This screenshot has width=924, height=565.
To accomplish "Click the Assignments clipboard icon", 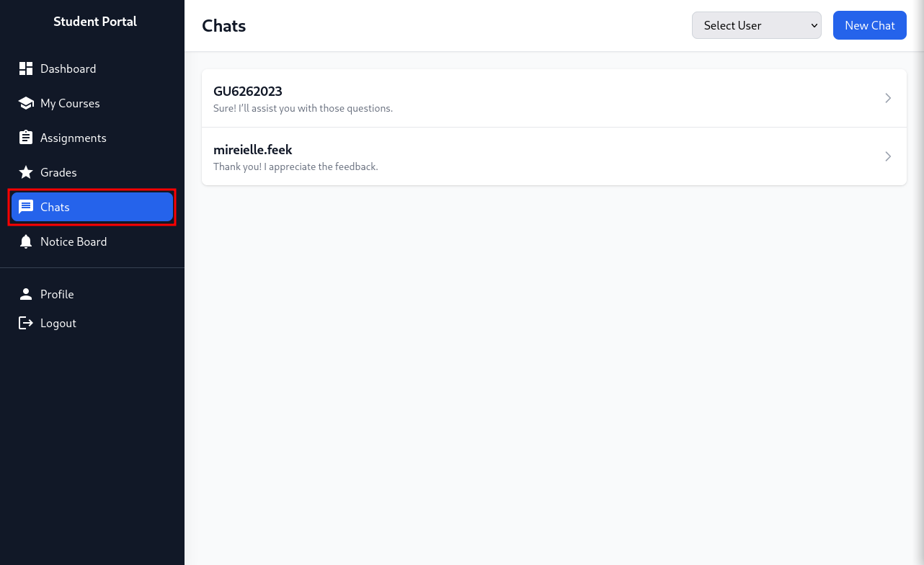I will tap(26, 138).
